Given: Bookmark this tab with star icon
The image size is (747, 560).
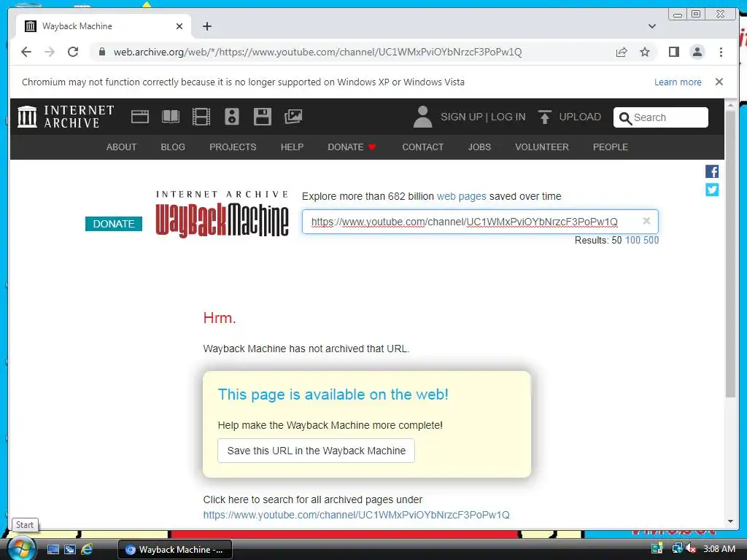Looking at the screenshot, I should point(645,52).
